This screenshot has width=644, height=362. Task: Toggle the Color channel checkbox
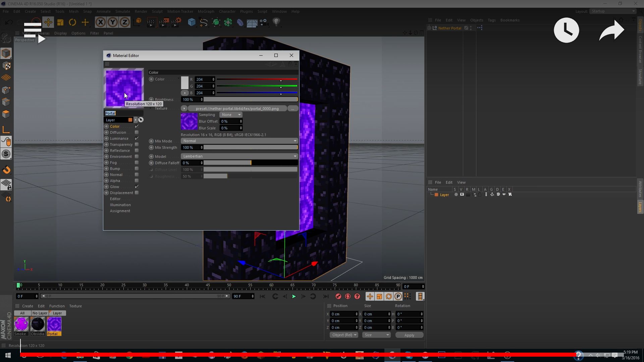click(137, 126)
